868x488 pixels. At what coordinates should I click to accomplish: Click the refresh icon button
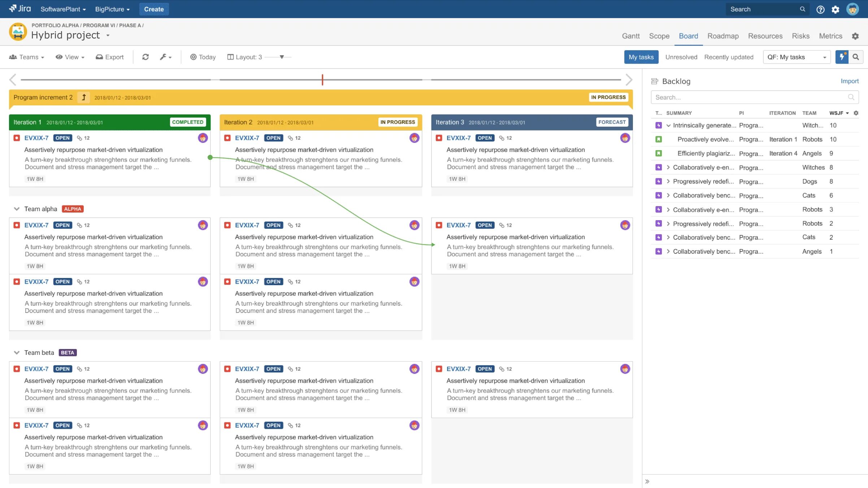pos(145,57)
